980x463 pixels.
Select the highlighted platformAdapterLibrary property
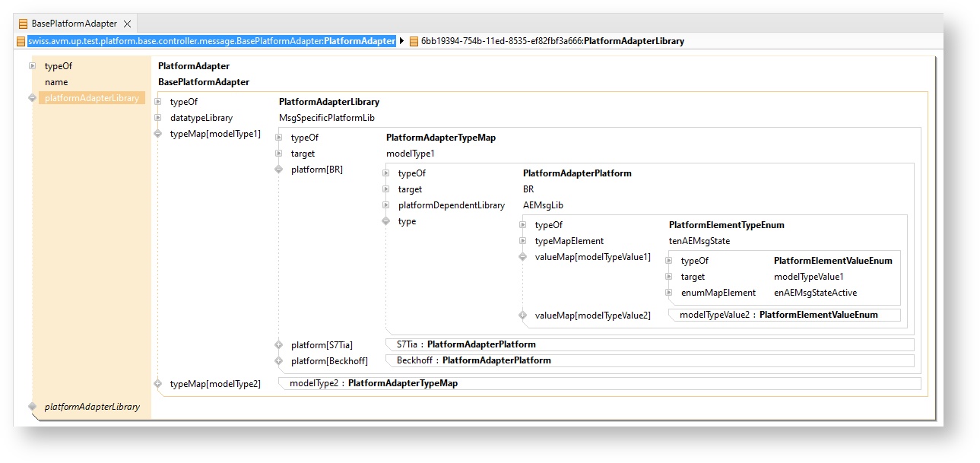(x=92, y=98)
